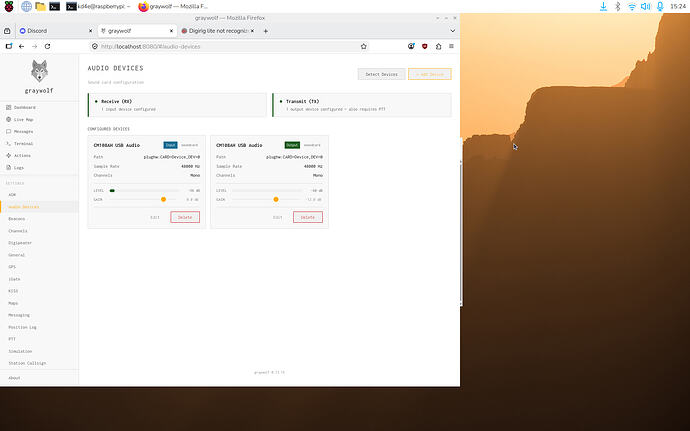Open the Extensions puzzle icon
Viewport: 690px width, 431px height.
[438, 46]
